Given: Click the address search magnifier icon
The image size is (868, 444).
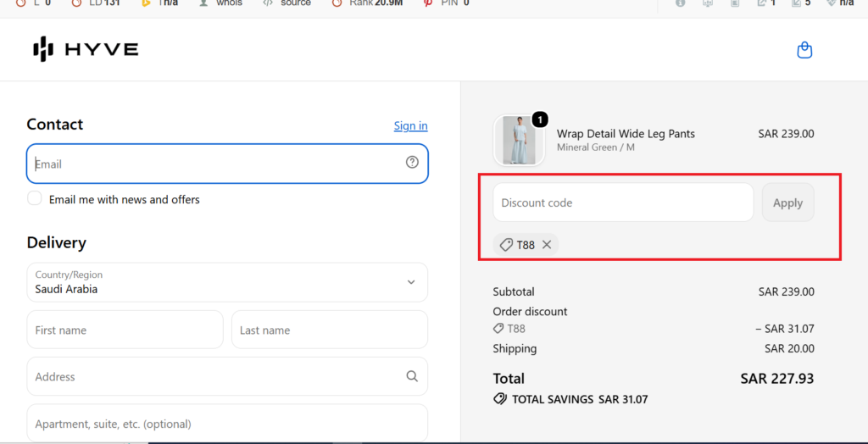Looking at the screenshot, I should pyautogui.click(x=412, y=376).
